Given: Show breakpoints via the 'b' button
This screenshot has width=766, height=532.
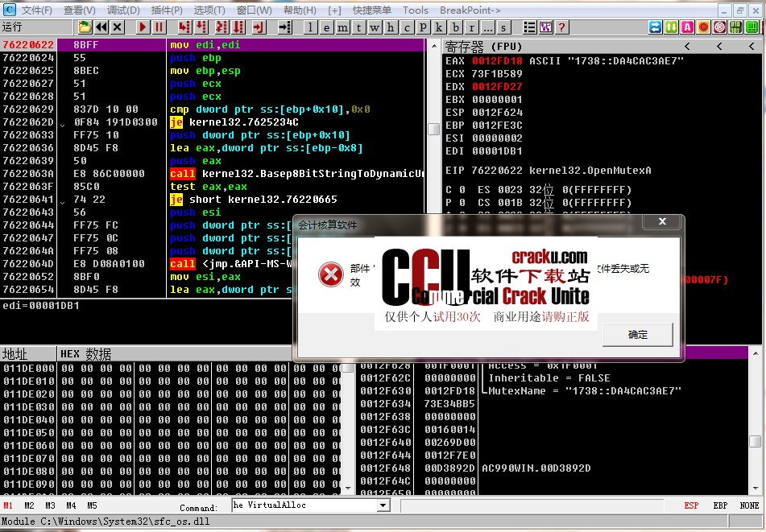Looking at the screenshot, I should 455,27.
